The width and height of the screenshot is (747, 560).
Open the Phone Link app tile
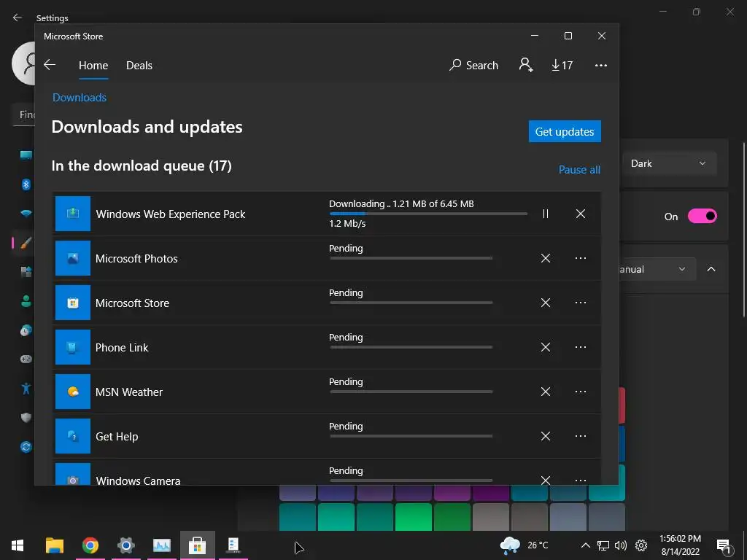(x=73, y=347)
